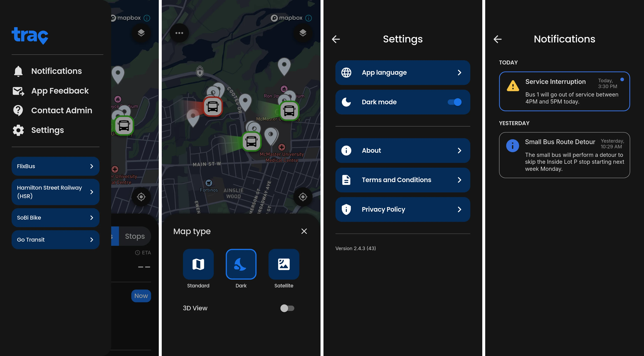Tap 'McMaster University Medical Centre' map label
The width and height of the screenshot is (644, 356).
(x=282, y=157)
